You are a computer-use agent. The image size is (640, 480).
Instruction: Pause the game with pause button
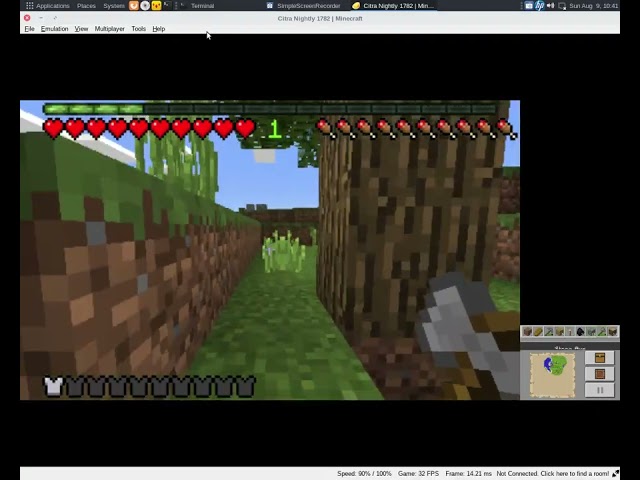(x=600, y=390)
